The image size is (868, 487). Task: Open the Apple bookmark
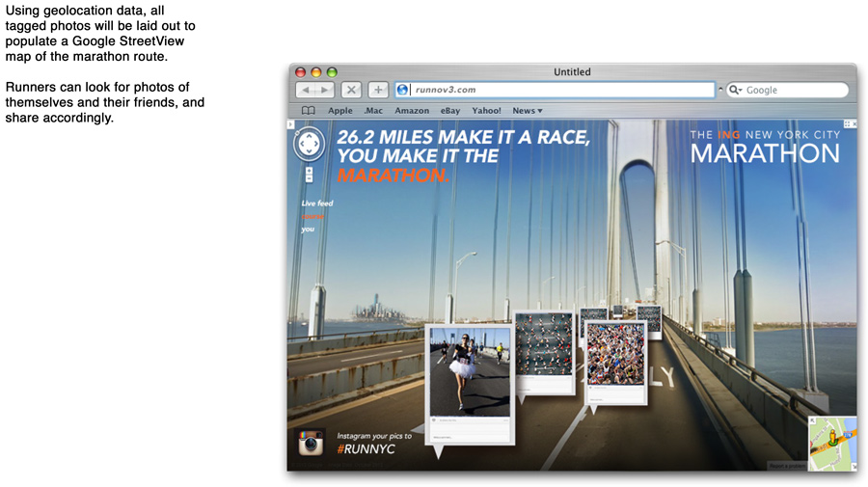pos(339,111)
